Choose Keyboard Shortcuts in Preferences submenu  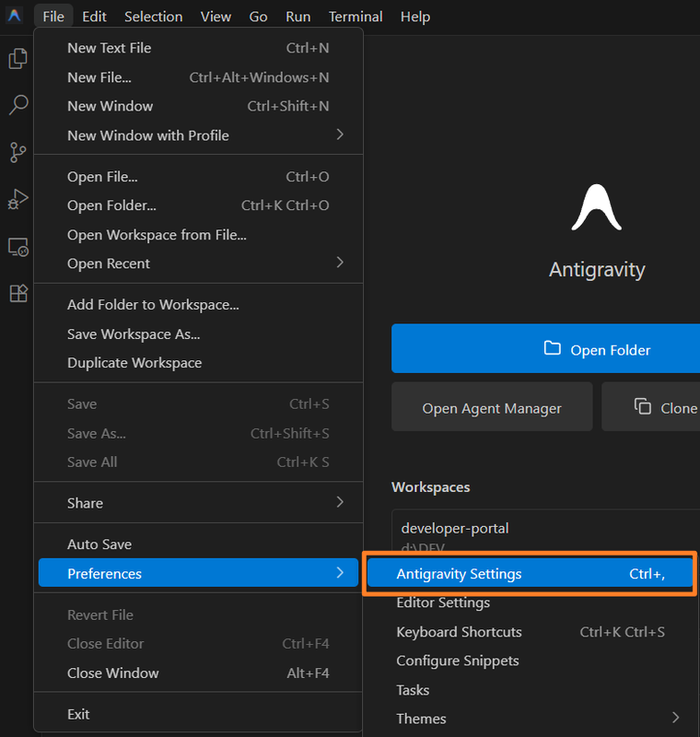coord(459,632)
